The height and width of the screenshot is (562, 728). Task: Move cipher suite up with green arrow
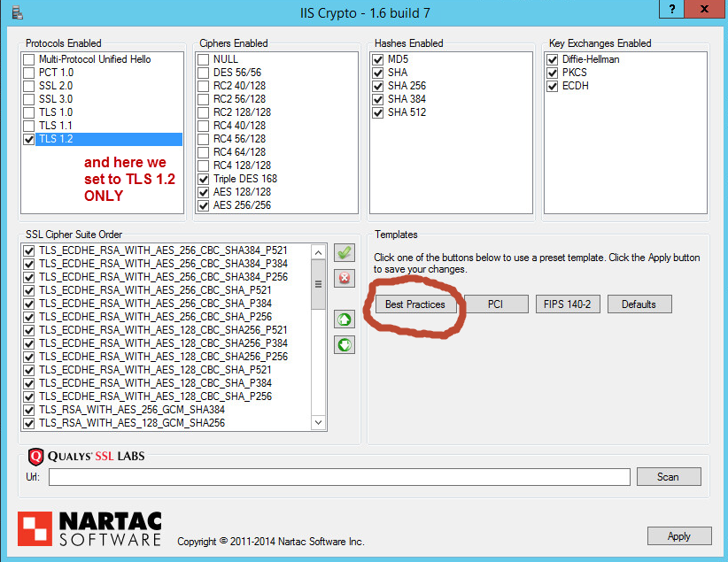[x=344, y=319]
